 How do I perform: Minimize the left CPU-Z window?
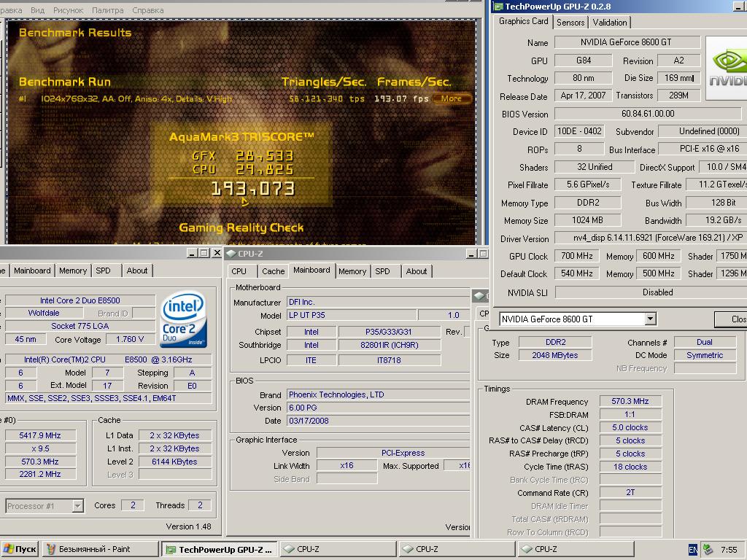(x=192, y=253)
